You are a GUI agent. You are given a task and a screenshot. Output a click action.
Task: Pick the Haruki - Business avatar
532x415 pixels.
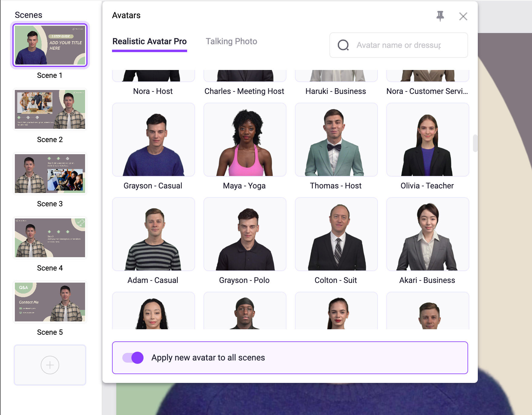point(336,76)
